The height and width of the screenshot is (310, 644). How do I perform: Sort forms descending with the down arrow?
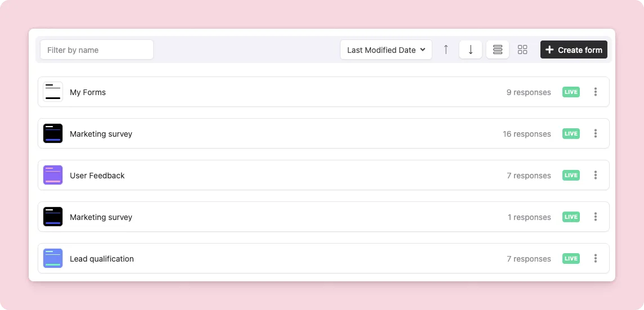(x=471, y=50)
